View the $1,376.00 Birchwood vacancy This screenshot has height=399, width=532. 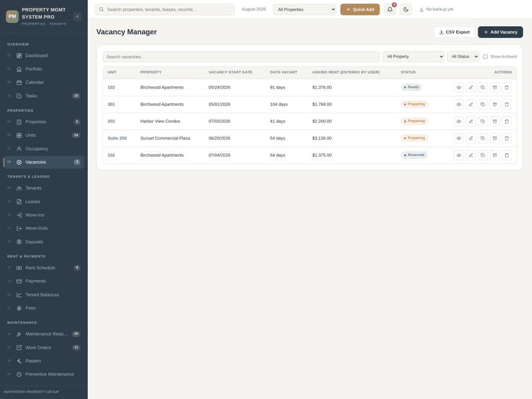click(x=459, y=87)
